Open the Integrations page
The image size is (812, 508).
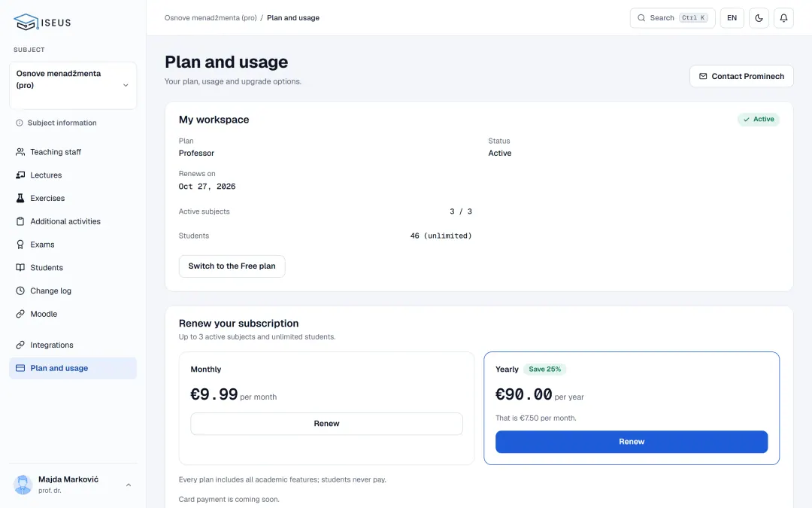pyautogui.click(x=73, y=345)
